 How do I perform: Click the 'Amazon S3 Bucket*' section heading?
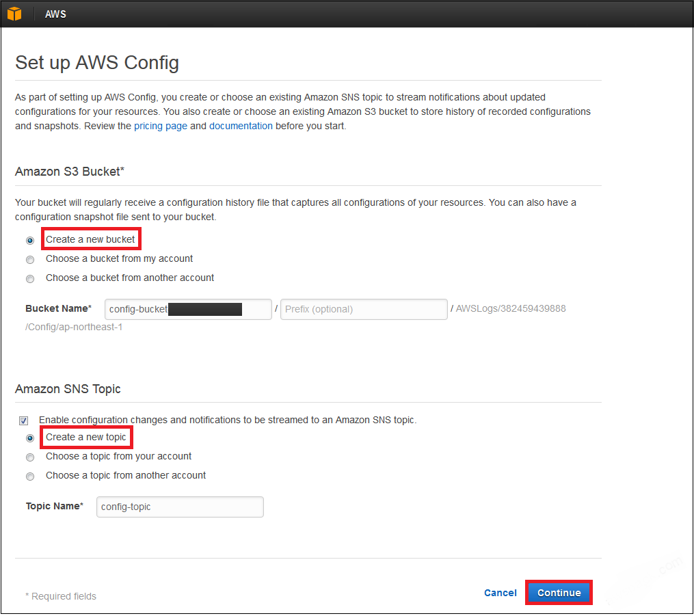tap(70, 172)
